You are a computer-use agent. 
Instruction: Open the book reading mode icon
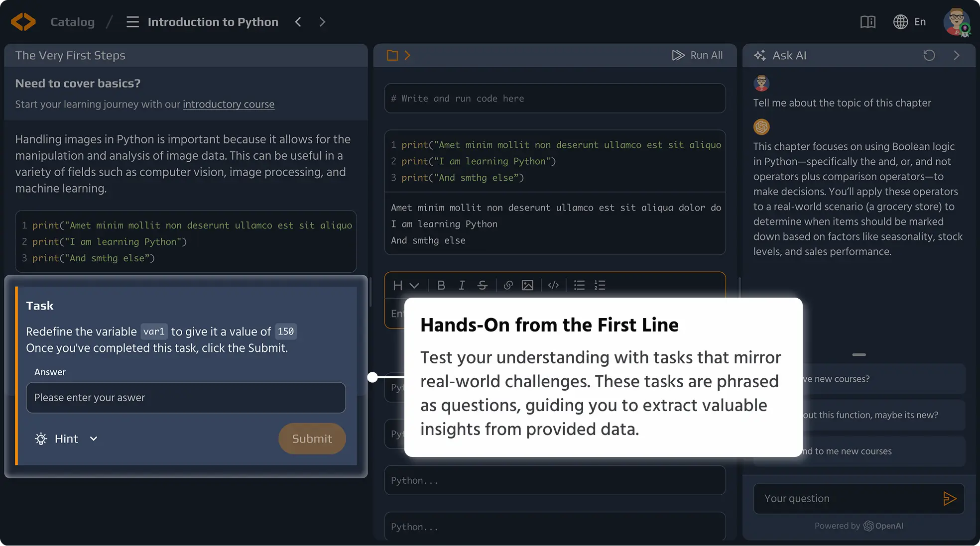pyautogui.click(x=867, y=22)
